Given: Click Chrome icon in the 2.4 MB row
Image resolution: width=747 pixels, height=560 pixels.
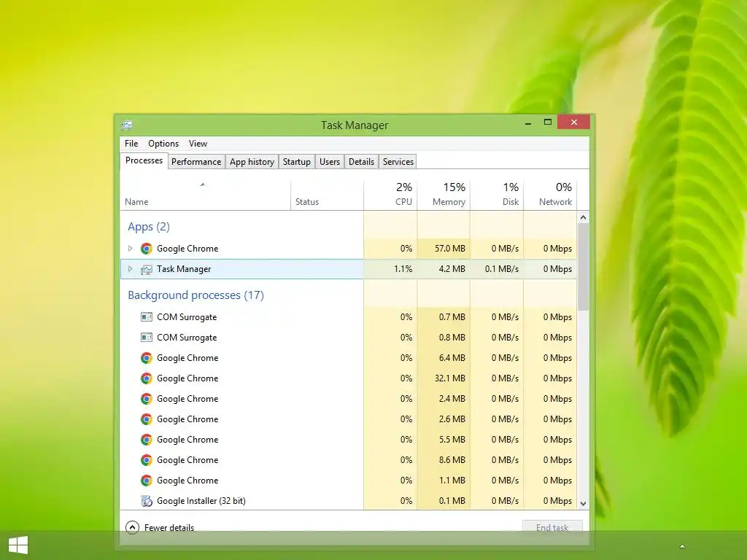Looking at the screenshot, I should [x=146, y=399].
